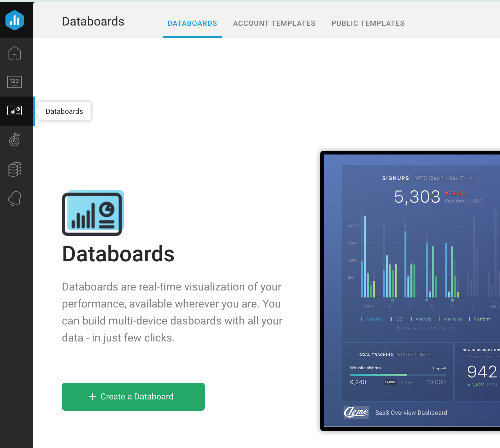
Task: Click the Databoards tooltip label
Action: click(x=64, y=111)
